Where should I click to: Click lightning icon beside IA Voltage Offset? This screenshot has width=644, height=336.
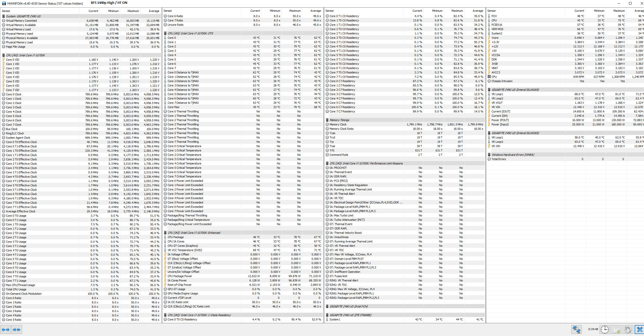pyautogui.click(x=165, y=254)
